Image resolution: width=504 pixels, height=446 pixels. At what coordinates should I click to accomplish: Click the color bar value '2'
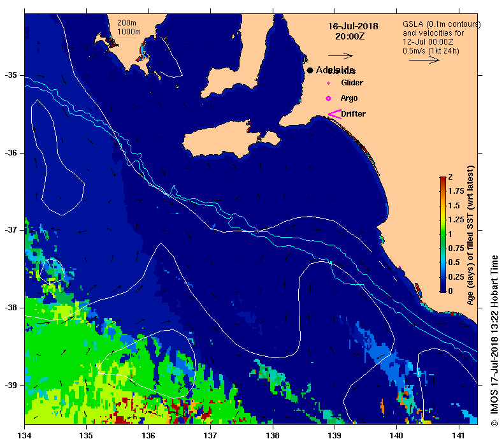tap(450, 177)
